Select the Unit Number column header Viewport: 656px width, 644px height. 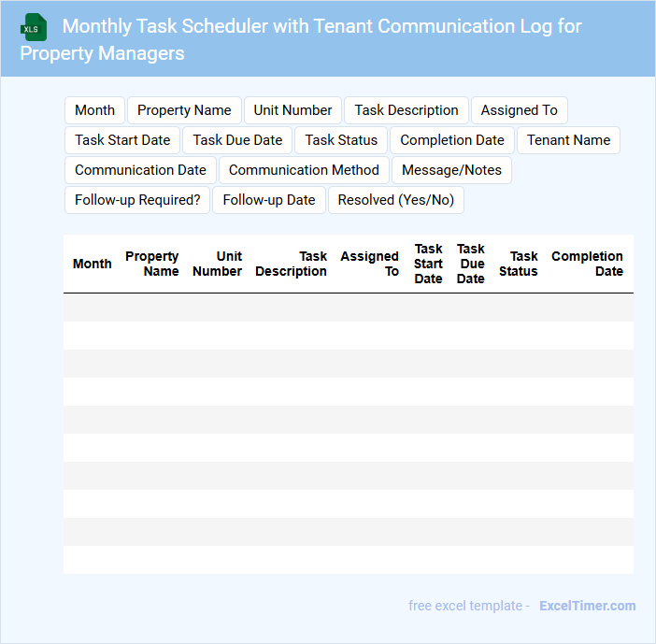pos(217,264)
